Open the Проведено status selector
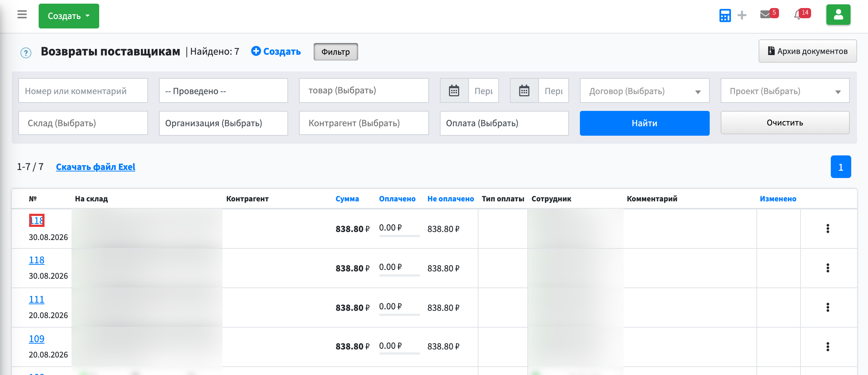 (x=224, y=90)
